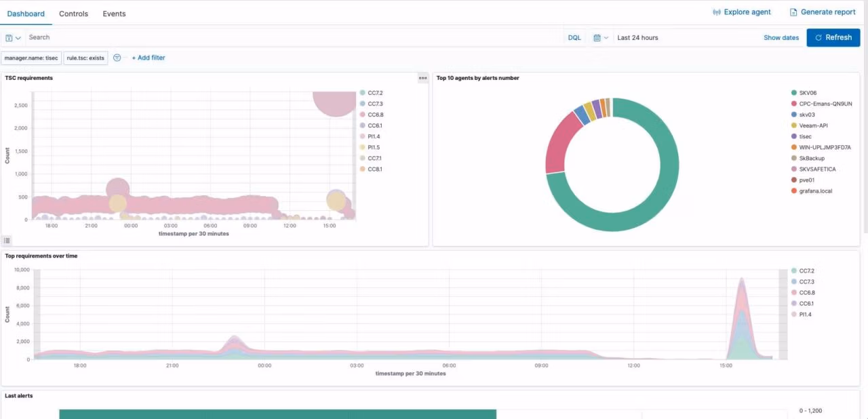
Task: Toggle the TSC requirements legend list icon
Action: (x=7, y=240)
